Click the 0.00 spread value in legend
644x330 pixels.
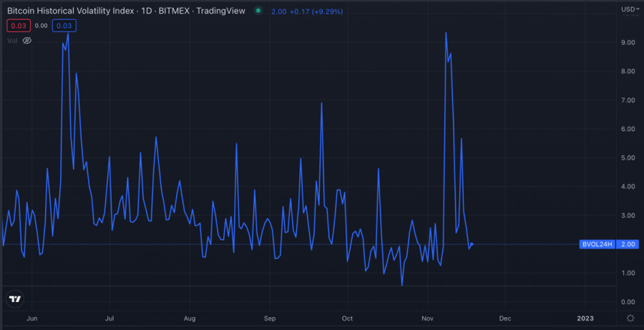click(41, 26)
